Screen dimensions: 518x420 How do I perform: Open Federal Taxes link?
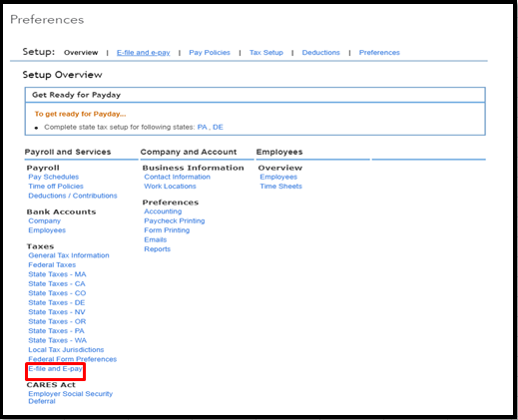pos(52,265)
